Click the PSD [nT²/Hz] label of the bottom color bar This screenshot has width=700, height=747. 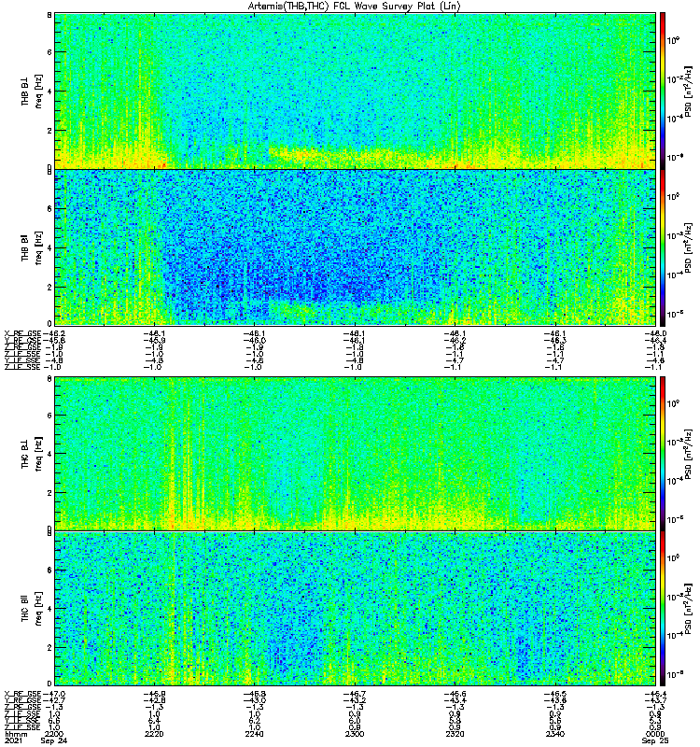(688, 609)
